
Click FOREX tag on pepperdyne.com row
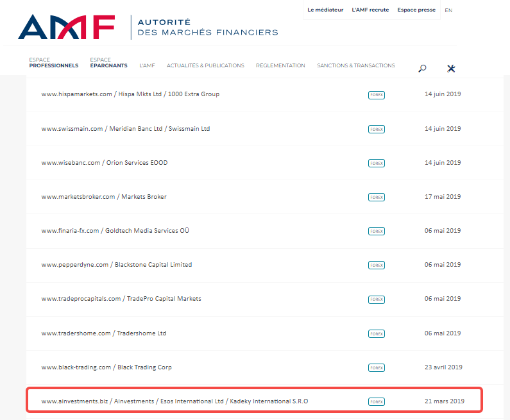(x=377, y=265)
